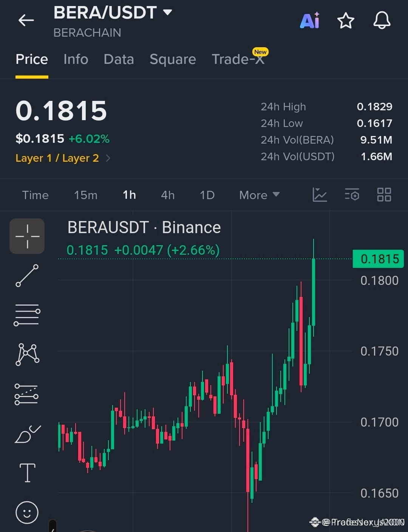This screenshot has height=532, width=408.
Task: Click the 24h Vol(USDT) value 1.66M
Action: 377,156
